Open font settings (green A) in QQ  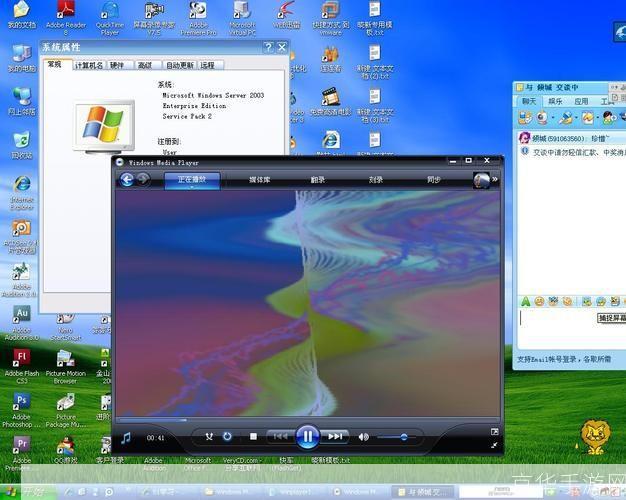coord(525,302)
